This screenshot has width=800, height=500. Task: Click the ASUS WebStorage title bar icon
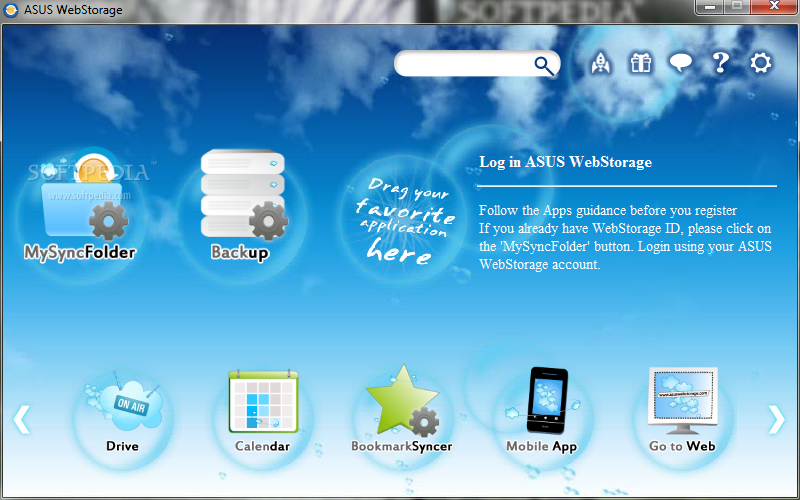pos(11,10)
